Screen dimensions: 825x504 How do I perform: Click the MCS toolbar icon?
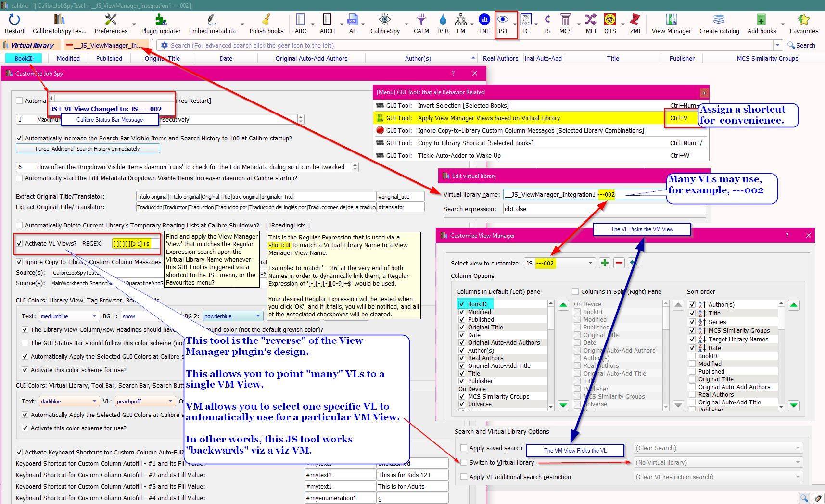[x=566, y=24]
